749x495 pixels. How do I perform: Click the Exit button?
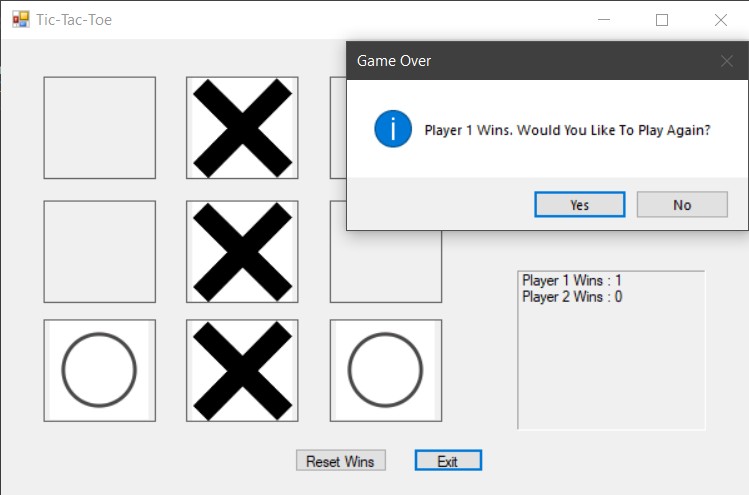[x=448, y=461]
